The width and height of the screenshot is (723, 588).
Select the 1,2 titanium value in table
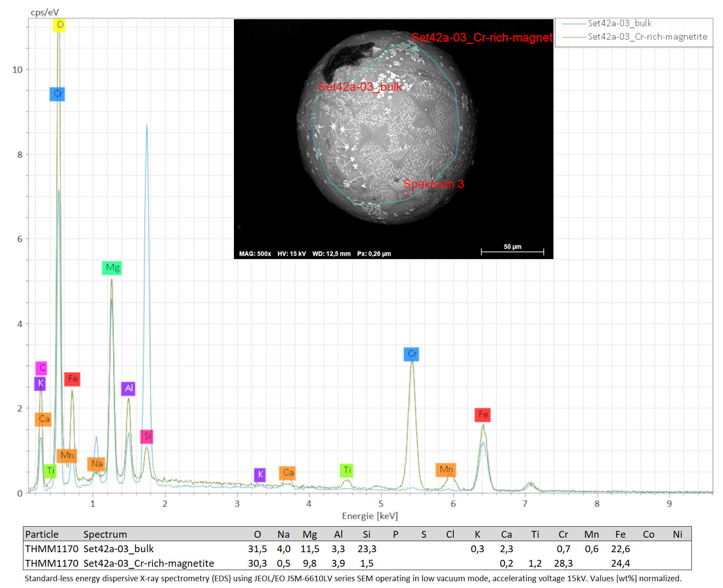tap(535, 563)
